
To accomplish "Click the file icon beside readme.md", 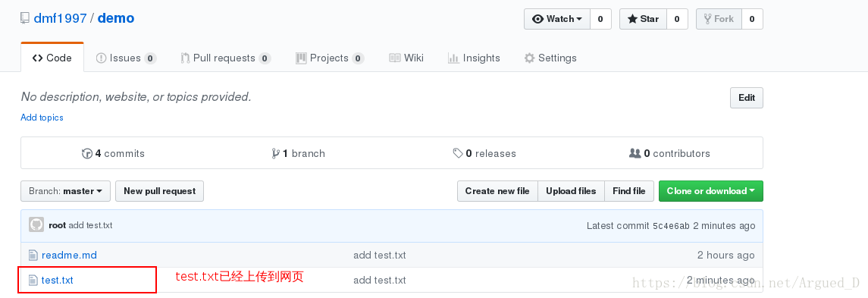I will tap(33, 256).
